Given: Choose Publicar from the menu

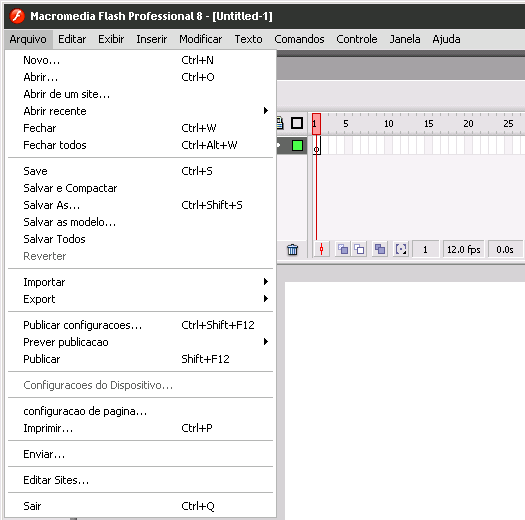Looking at the screenshot, I should point(141,359).
